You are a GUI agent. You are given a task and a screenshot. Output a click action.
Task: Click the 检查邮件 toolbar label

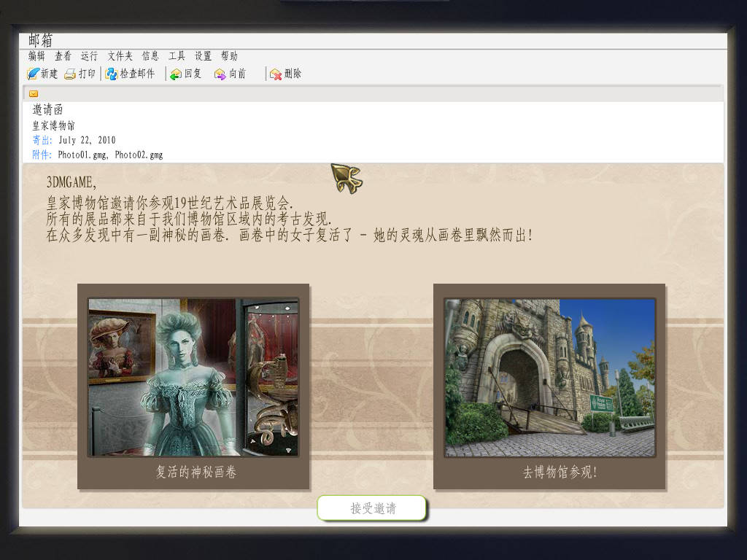point(137,74)
